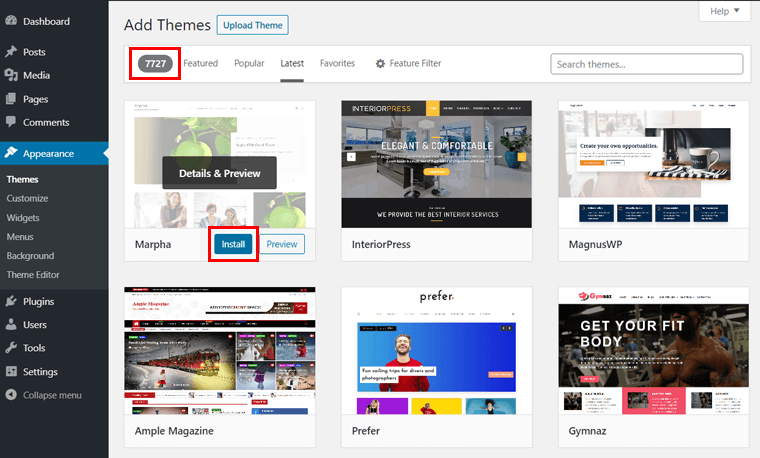Click the Users person icon
The width and height of the screenshot is (760, 458).
(11, 325)
